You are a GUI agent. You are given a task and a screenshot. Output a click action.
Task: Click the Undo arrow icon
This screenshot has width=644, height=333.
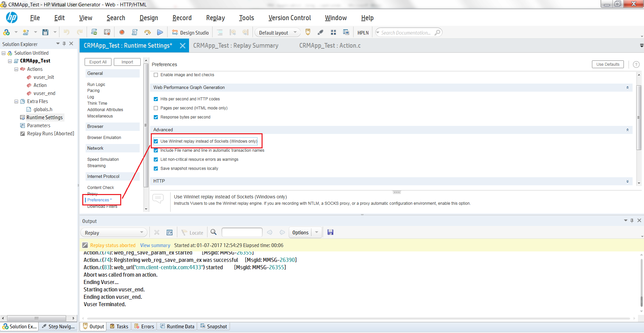[66, 33]
